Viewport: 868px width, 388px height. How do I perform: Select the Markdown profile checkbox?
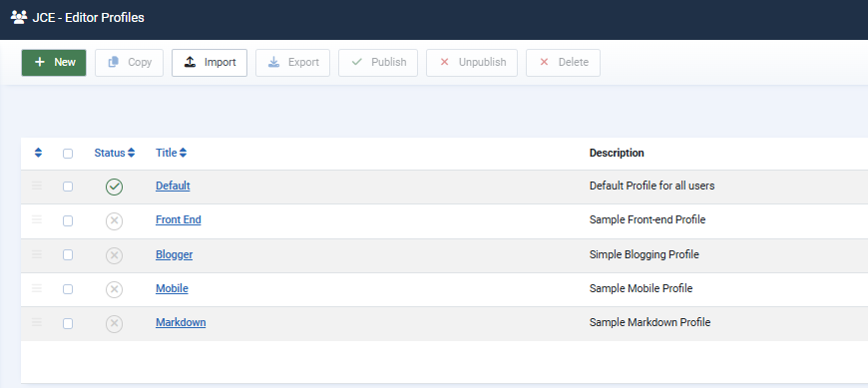coord(68,323)
